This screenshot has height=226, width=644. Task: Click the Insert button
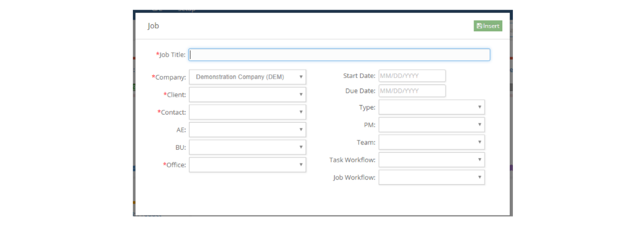click(488, 26)
